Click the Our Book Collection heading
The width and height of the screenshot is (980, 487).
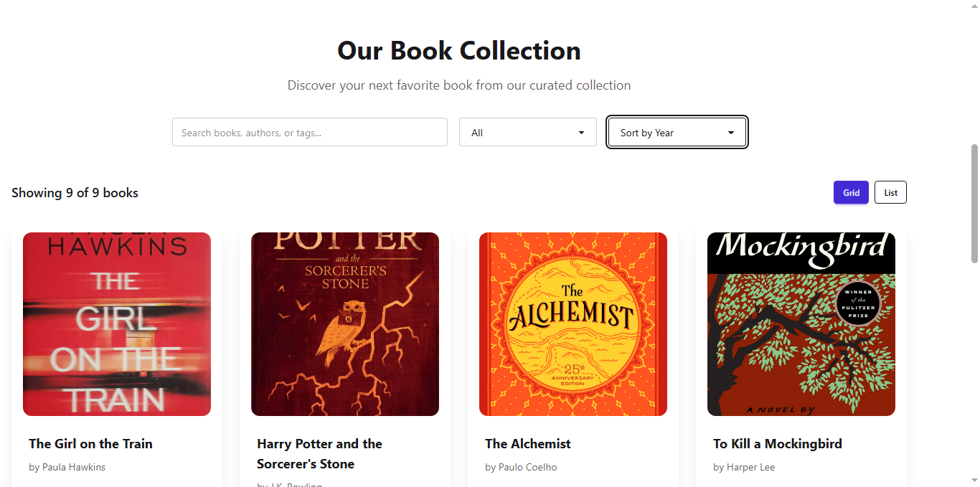tap(458, 50)
